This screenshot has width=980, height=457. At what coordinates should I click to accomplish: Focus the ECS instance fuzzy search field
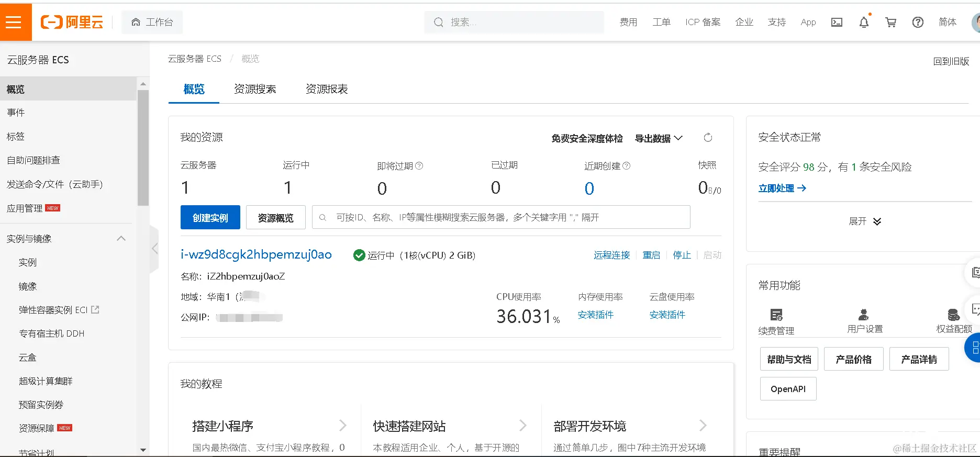[x=501, y=217]
